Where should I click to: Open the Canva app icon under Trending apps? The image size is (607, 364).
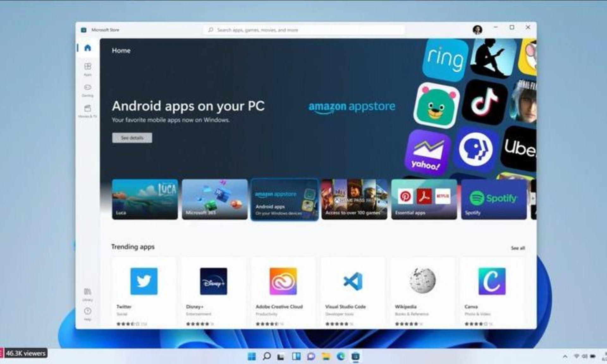[x=492, y=281]
